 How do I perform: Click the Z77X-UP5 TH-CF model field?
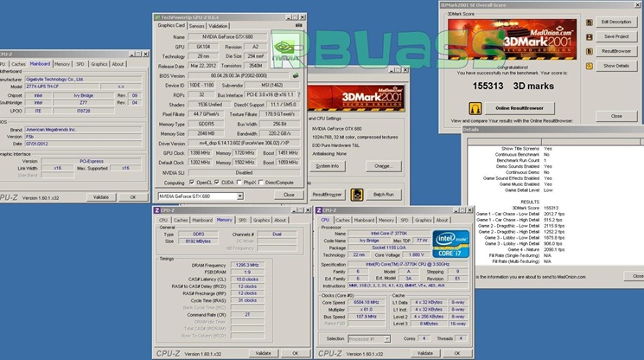click(62, 87)
